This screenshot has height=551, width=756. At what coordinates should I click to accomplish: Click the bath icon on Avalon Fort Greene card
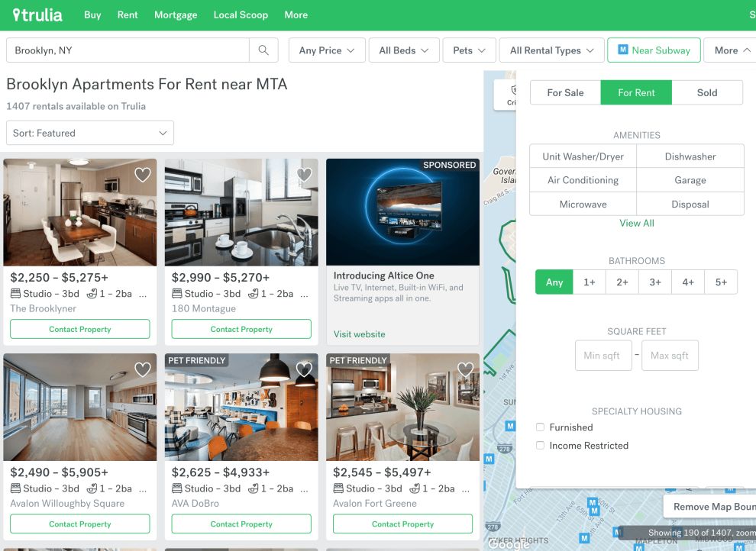click(415, 488)
